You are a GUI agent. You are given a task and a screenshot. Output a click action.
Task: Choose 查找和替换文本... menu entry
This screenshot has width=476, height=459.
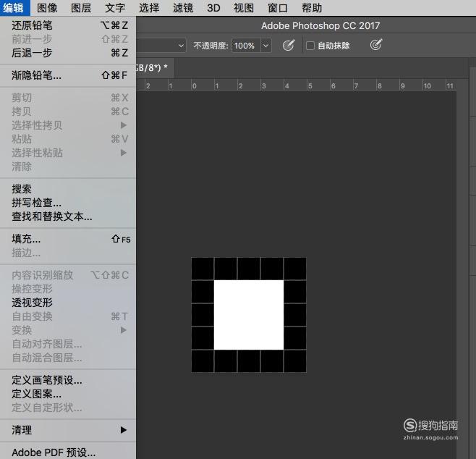[x=68, y=216]
